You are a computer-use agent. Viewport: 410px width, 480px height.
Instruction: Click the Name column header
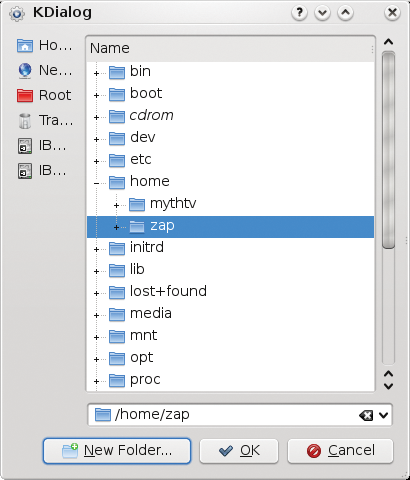[x=230, y=49]
